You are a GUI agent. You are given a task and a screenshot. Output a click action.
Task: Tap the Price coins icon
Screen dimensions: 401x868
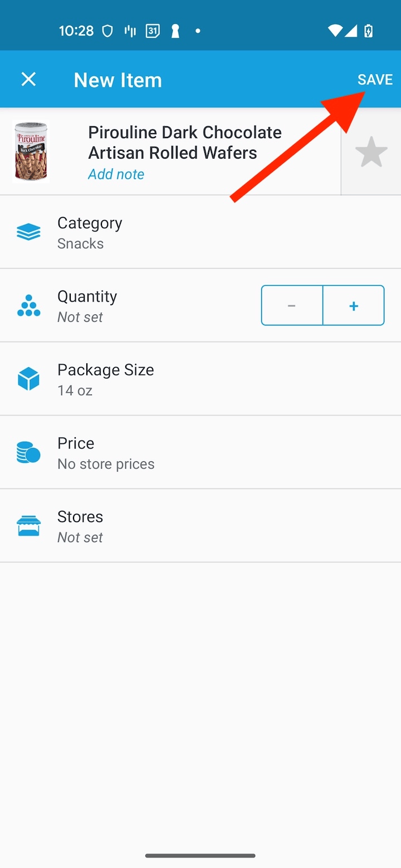click(28, 452)
